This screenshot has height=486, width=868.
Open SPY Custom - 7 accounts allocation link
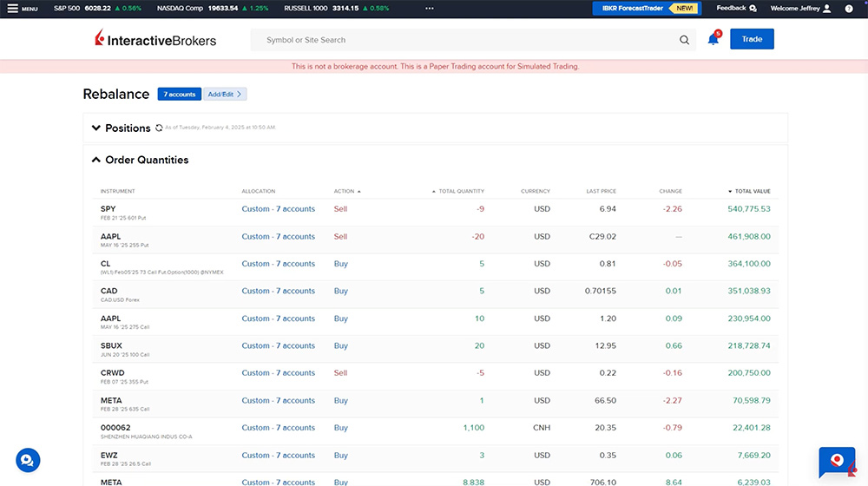[278, 209]
